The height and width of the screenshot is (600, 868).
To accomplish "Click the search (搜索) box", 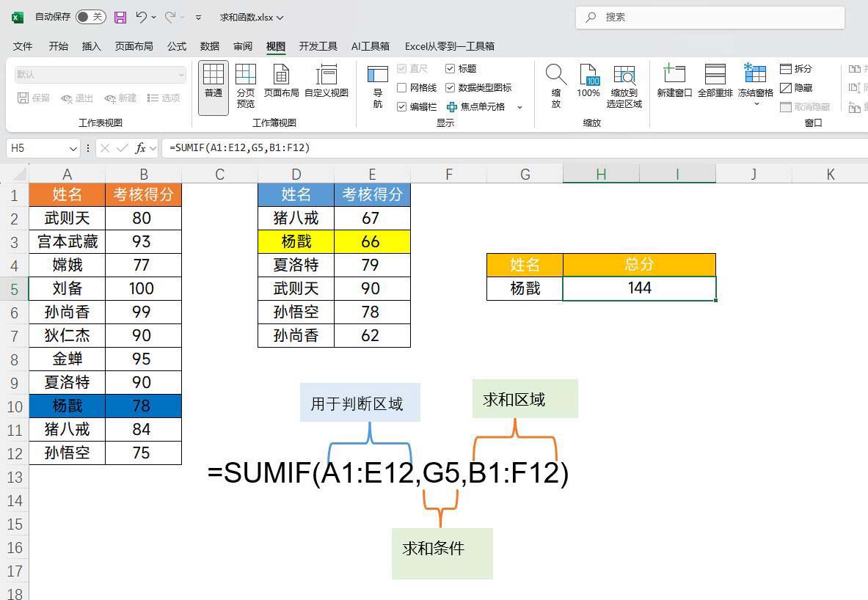I will (x=710, y=17).
